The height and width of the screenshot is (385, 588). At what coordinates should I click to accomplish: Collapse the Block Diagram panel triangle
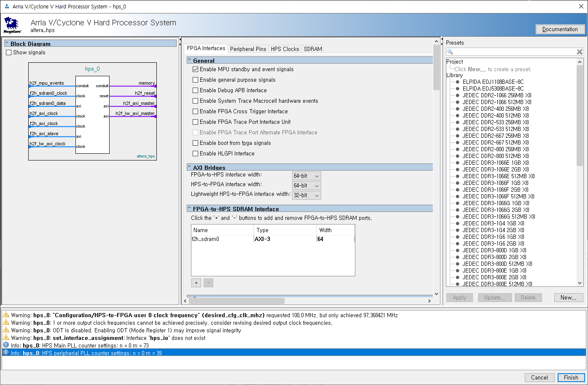coord(7,43)
